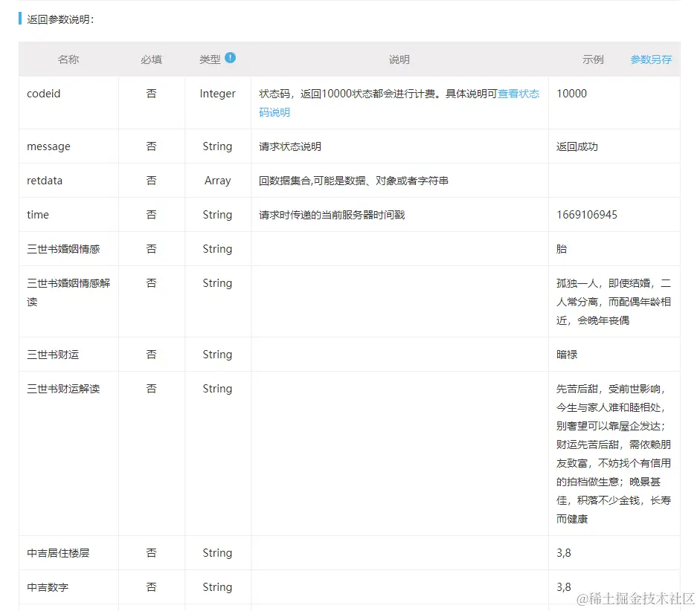Click the 回数据集合 description text
This screenshot has height=611, width=700.
[353, 181]
